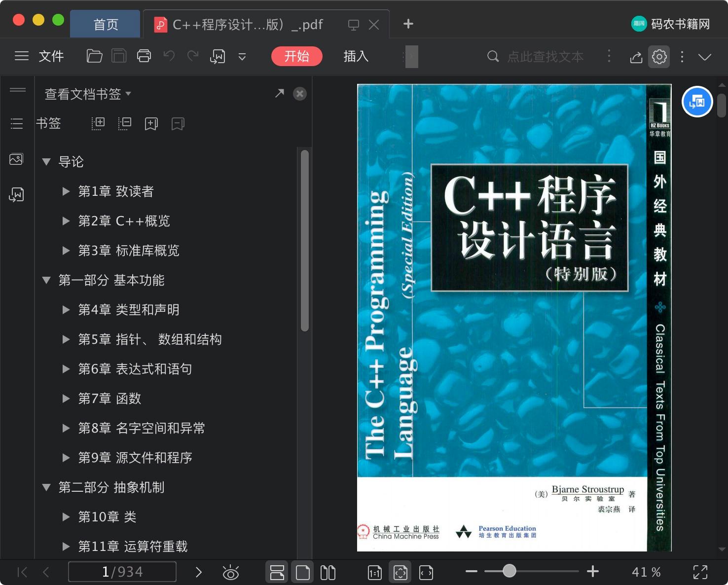
Task: Collapse the 导论 bookmark section
Action: pos(46,161)
